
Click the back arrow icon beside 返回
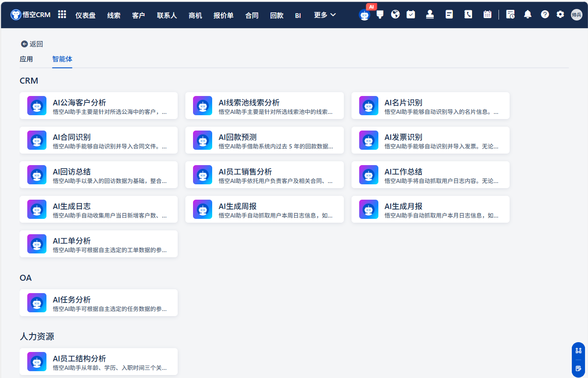(24, 44)
